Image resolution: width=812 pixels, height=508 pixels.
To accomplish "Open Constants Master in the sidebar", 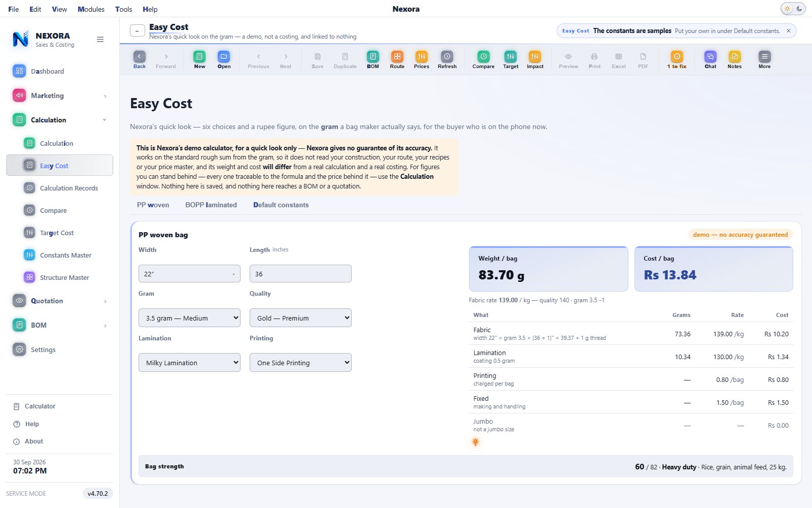I will click(59, 255).
